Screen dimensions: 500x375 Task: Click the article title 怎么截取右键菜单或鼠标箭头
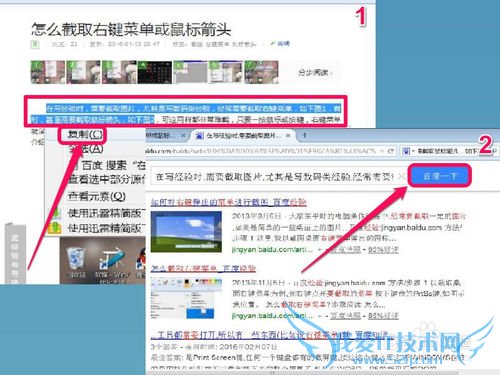131,29
